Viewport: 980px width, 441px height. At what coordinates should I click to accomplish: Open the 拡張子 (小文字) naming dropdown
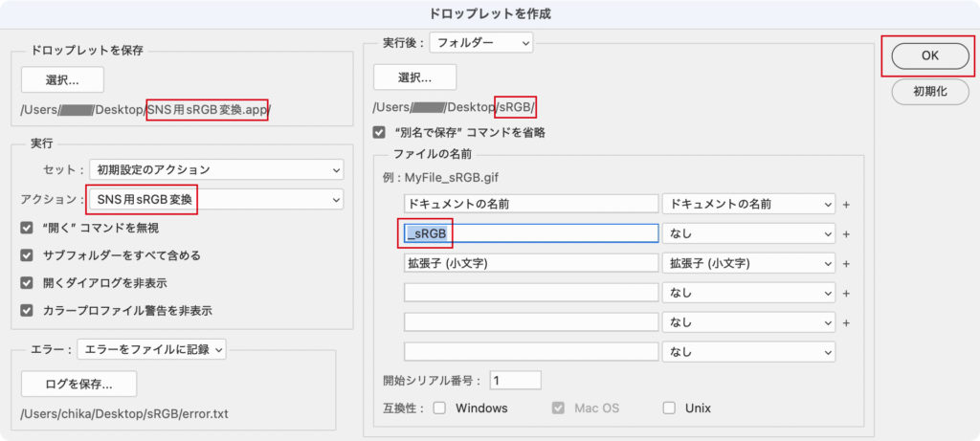point(748,263)
